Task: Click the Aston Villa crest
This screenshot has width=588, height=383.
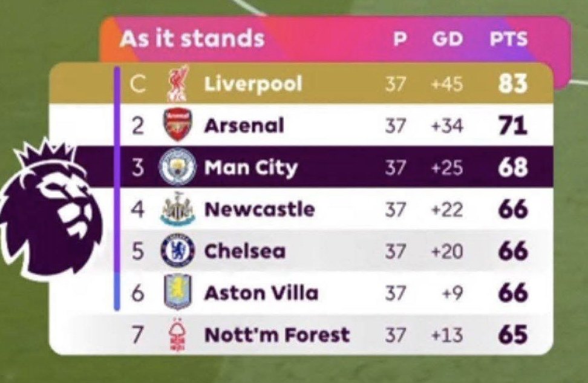Action: [x=178, y=292]
